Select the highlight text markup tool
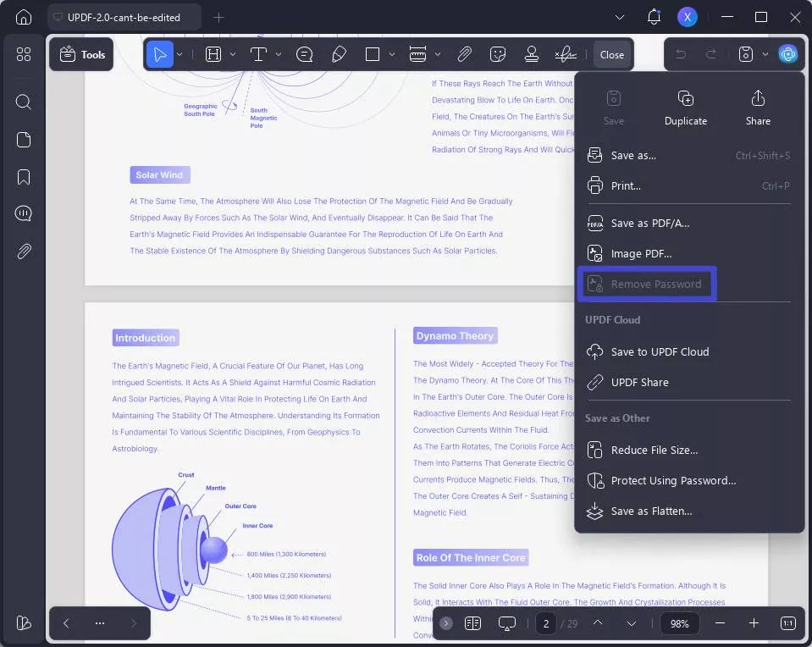The height and width of the screenshot is (647, 812). click(213, 54)
